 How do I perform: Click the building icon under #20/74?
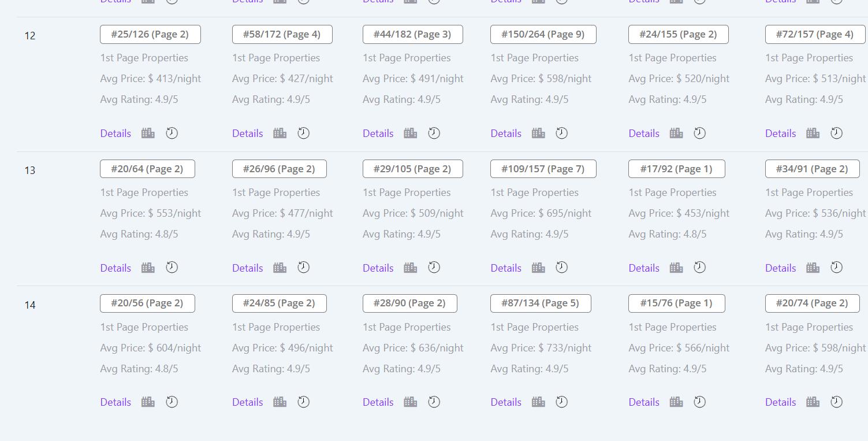813,402
